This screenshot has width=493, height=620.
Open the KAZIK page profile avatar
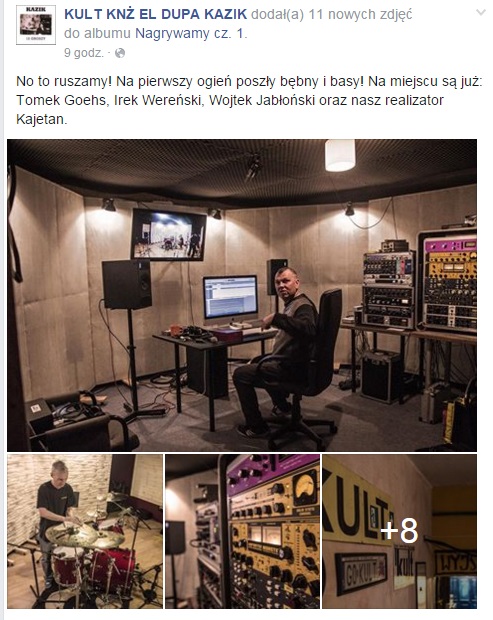[x=36, y=25]
